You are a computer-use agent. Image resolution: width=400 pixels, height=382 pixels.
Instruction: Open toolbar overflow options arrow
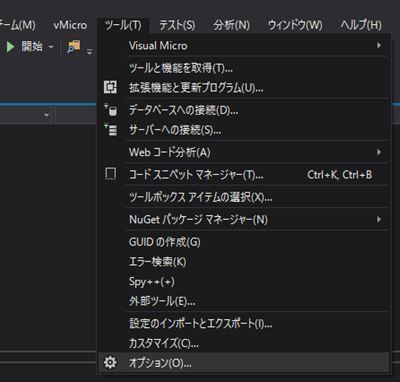click(x=89, y=51)
